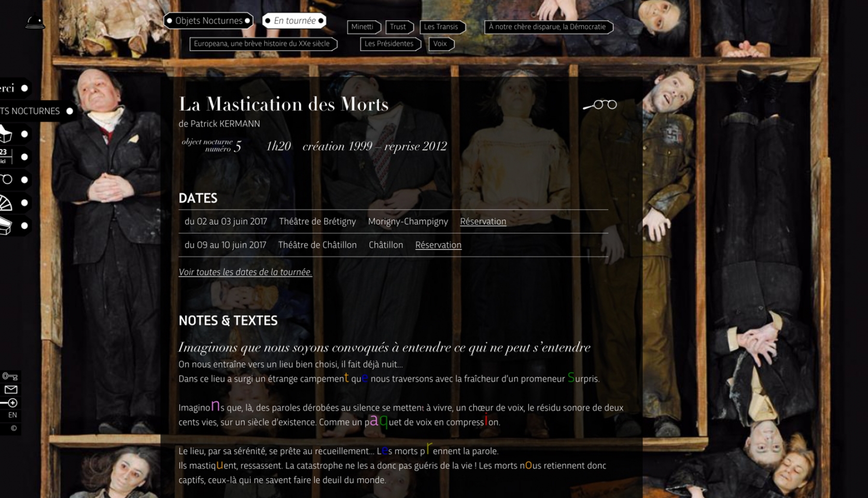Select the glasses icon in left sidebar
The height and width of the screenshot is (498, 868).
coord(6,179)
